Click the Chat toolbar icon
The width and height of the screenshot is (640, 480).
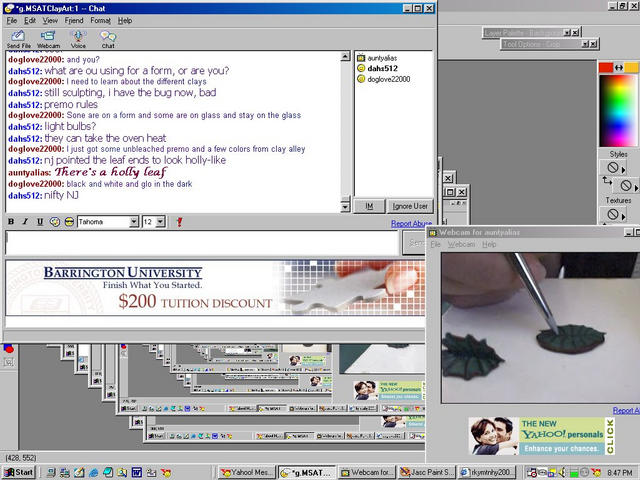[108, 40]
